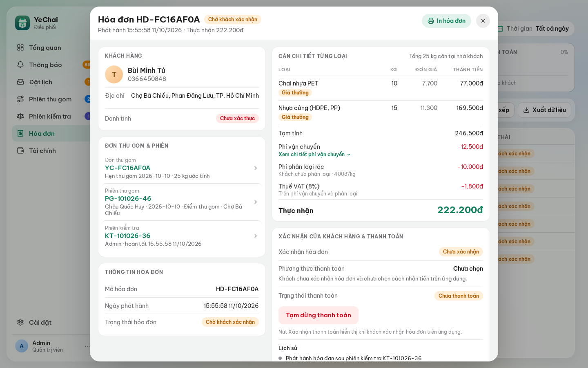Click In hóa đơn button
Viewport: 588px width, 368px height.
(x=446, y=21)
